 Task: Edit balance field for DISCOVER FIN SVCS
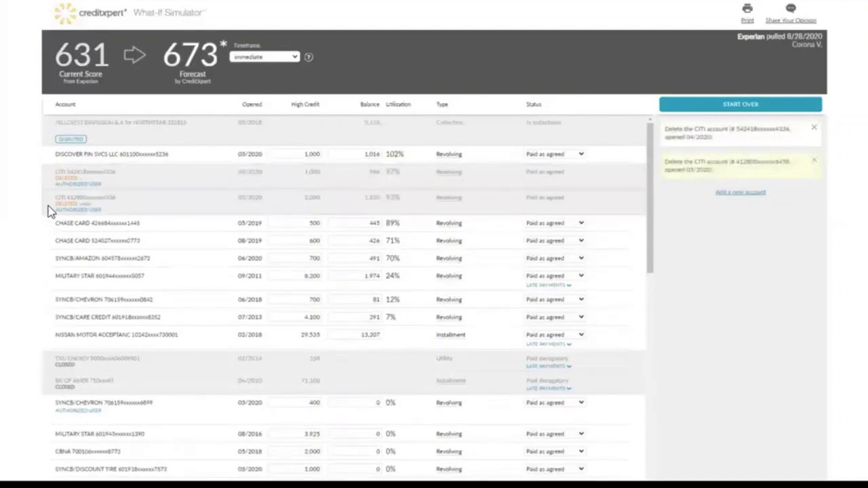point(355,154)
